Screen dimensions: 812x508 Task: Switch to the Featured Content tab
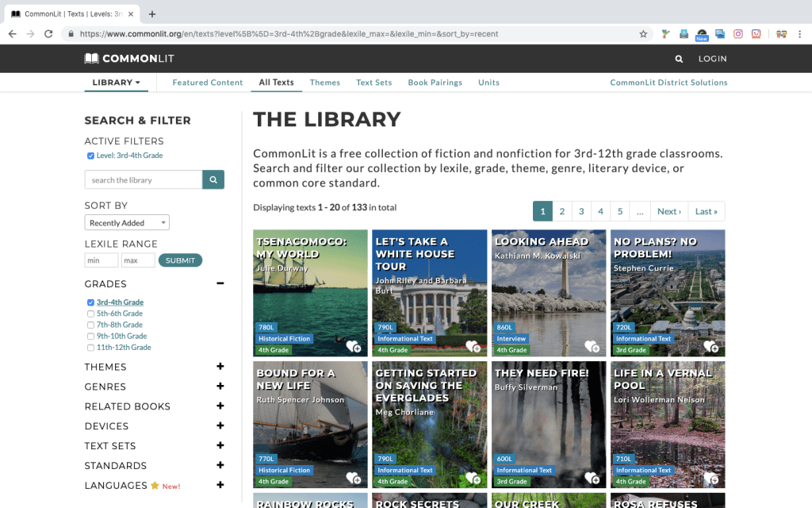click(x=208, y=83)
